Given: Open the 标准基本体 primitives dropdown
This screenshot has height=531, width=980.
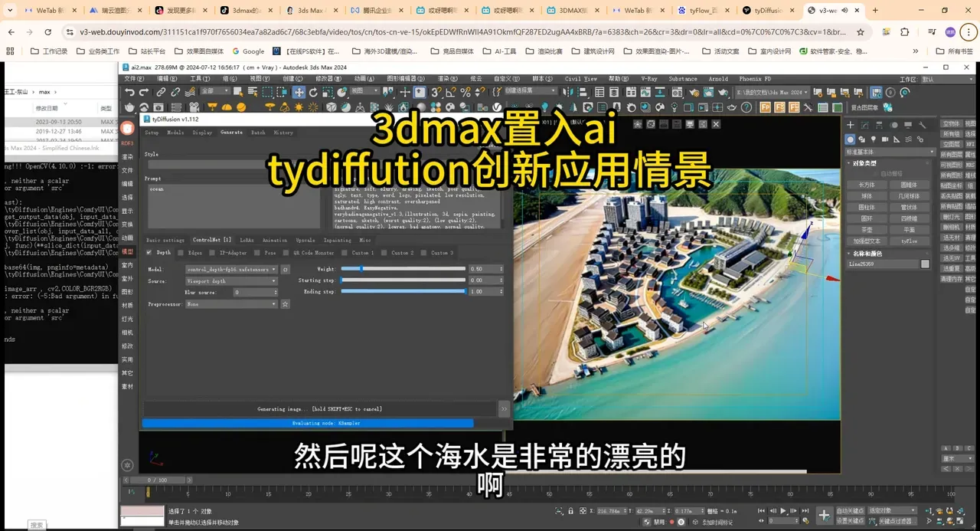Looking at the screenshot, I should pos(890,152).
